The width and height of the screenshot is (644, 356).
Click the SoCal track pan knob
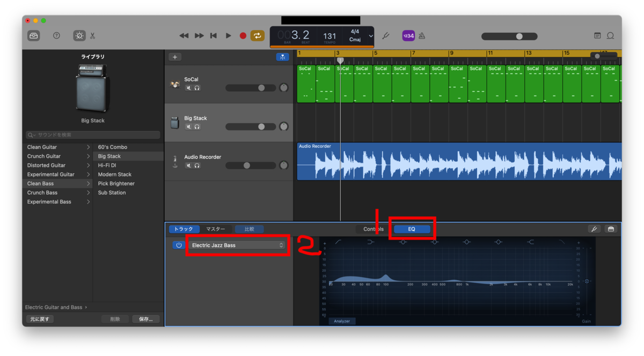(284, 88)
